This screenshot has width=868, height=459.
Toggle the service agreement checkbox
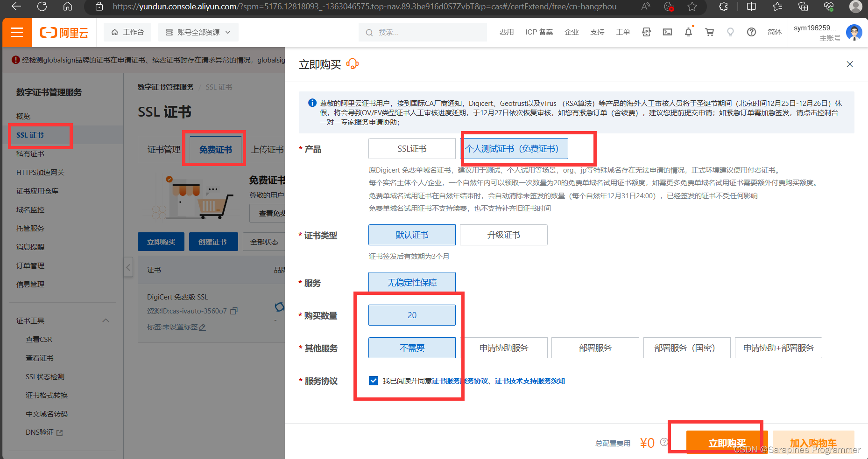click(374, 381)
